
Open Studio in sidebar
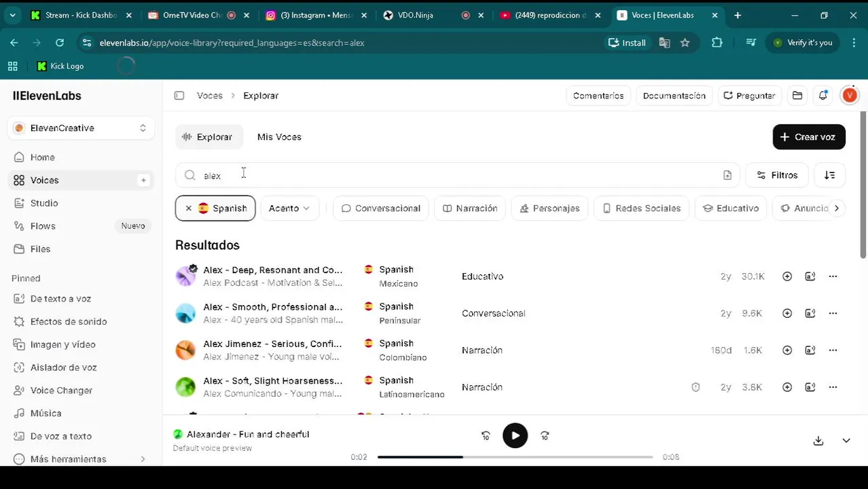pos(81,203)
